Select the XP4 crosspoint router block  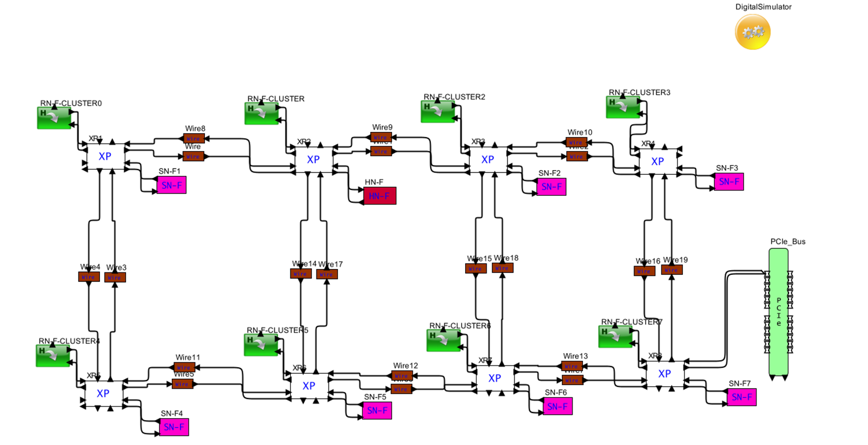pyautogui.click(x=657, y=162)
